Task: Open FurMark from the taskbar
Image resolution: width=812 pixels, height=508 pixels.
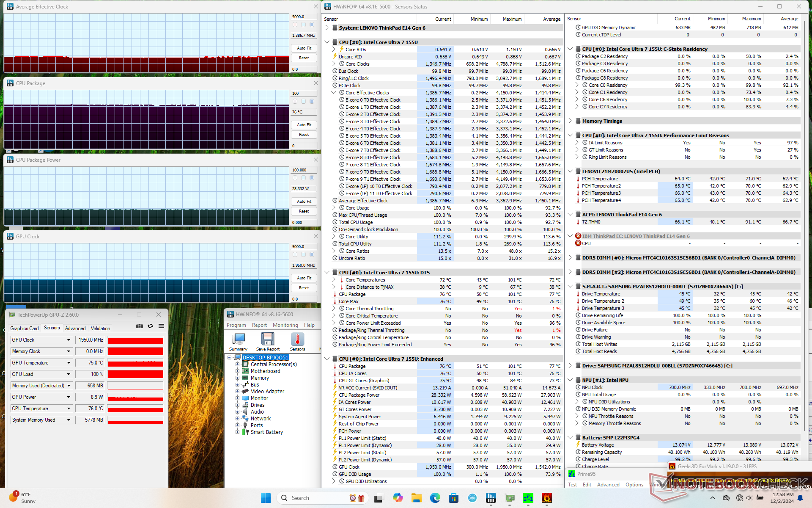Action: click(x=546, y=498)
